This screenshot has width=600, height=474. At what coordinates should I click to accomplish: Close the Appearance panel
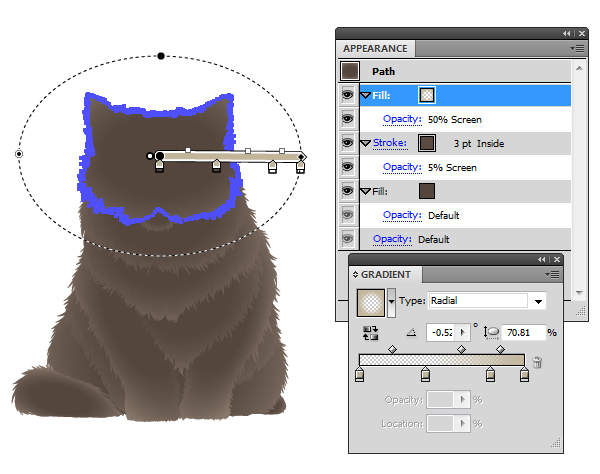pyautogui.click(x=582, y=34)
